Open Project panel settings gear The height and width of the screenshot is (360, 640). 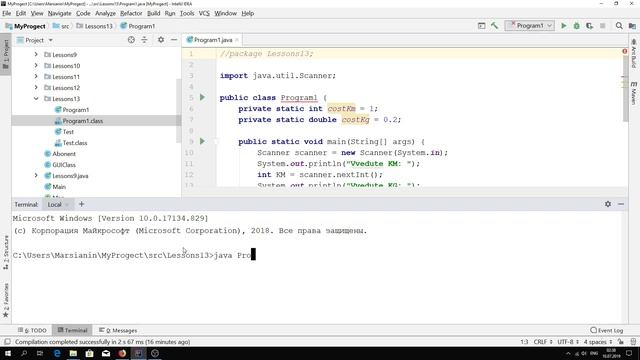tap(161, 40)
